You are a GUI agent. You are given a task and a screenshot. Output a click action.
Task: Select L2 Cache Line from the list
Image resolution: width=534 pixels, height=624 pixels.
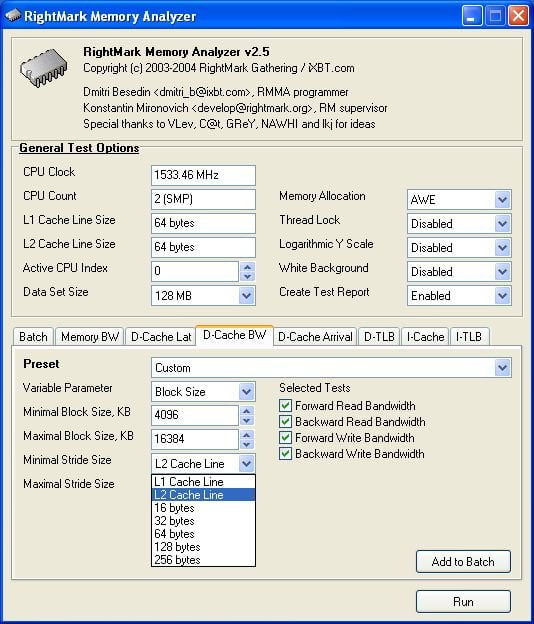[203, 495]
